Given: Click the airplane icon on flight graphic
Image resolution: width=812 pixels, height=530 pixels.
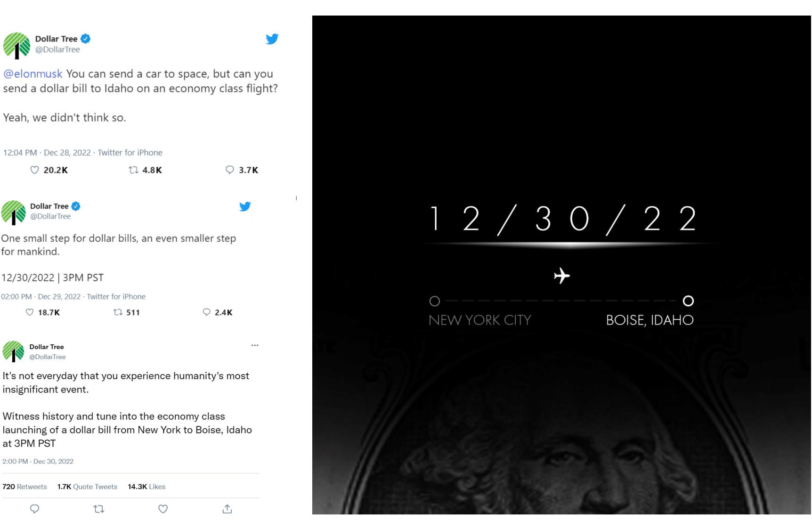Looking at the screenshot, I should pyautogui.click(x=562, y=276).
